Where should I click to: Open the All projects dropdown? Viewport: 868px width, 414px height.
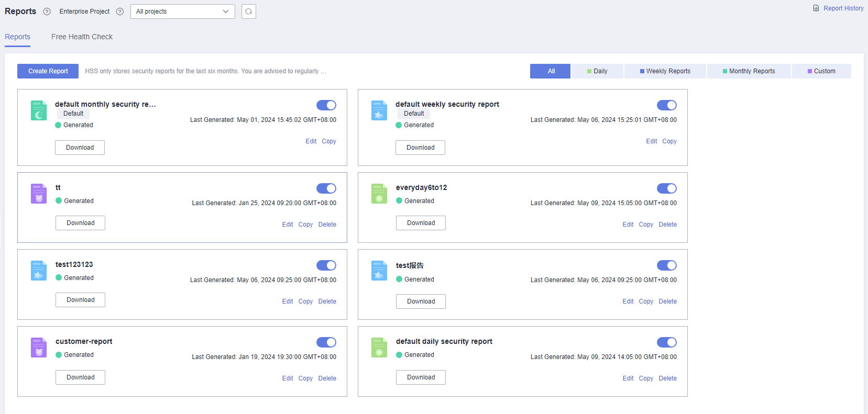[x=183, y=12]
